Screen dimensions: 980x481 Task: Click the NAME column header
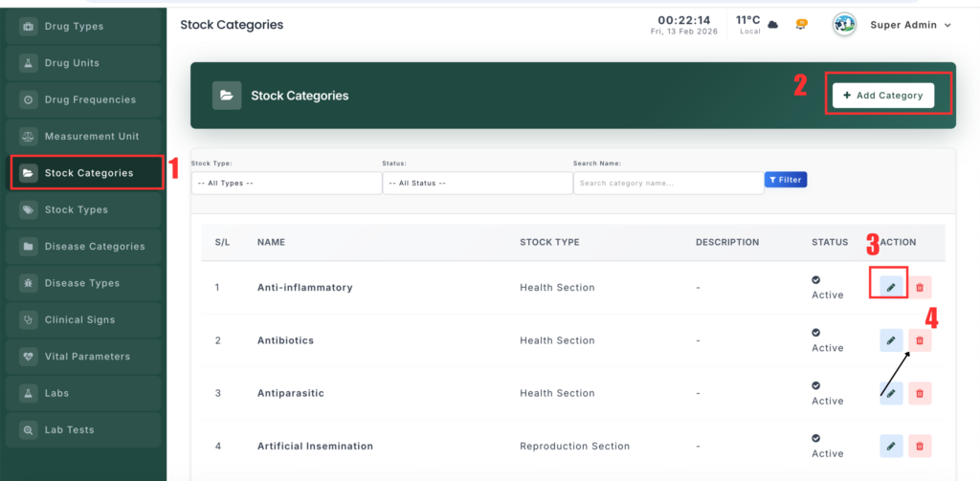(271, 243)
